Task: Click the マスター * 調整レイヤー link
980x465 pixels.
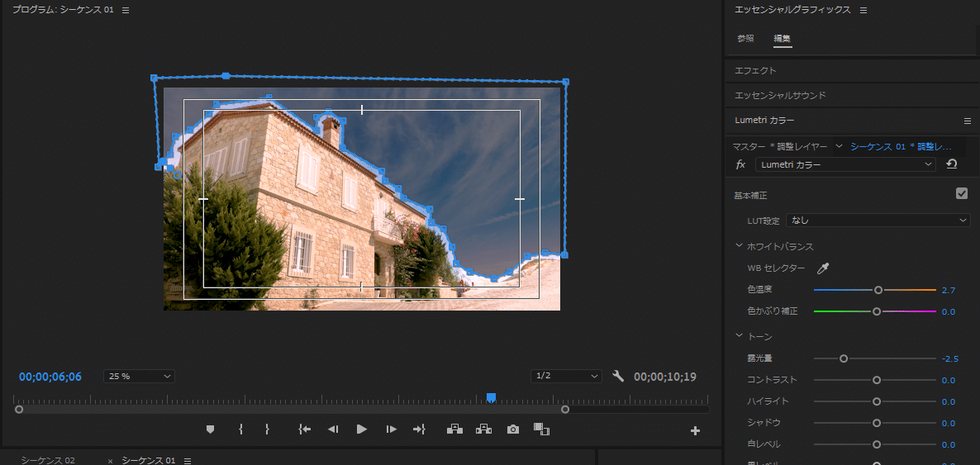Action: point(780,146)
